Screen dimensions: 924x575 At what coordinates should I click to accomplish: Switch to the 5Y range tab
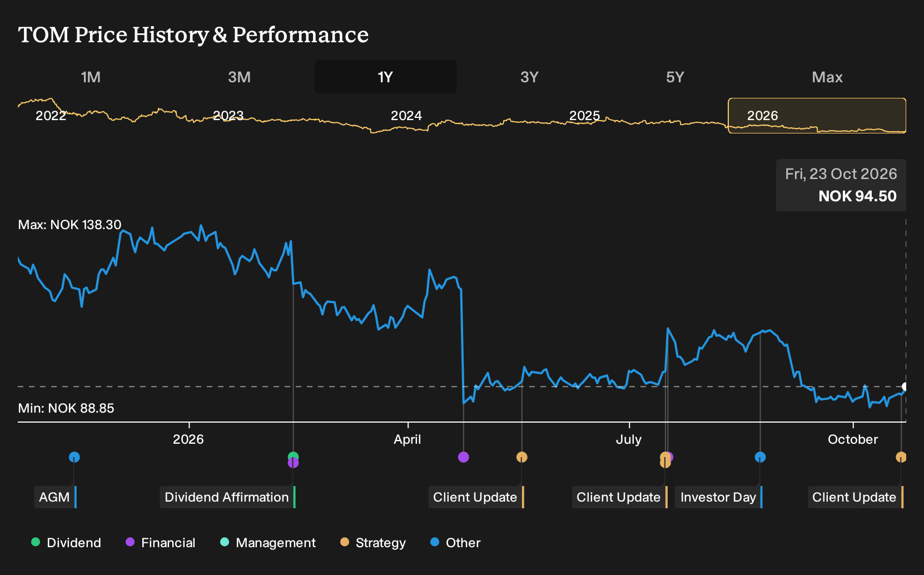[675, 77]
